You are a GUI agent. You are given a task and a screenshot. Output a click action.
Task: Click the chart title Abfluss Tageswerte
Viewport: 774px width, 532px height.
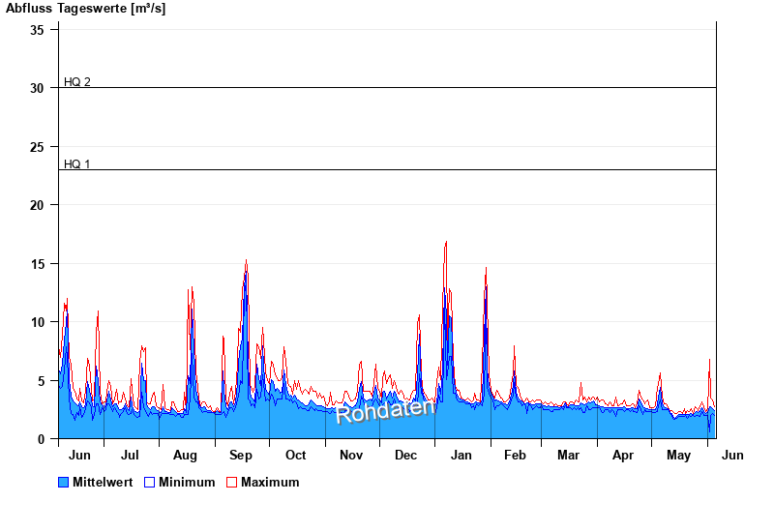[x=85, y=9]
